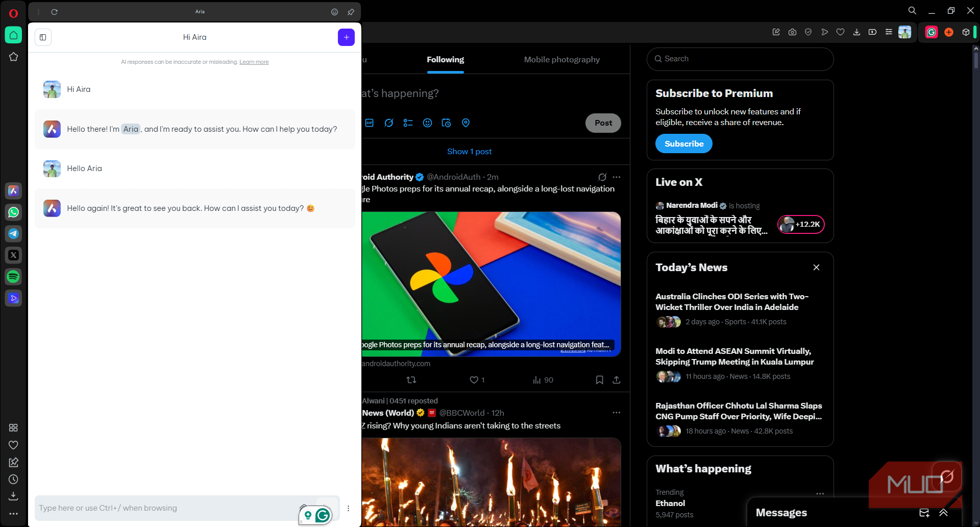The image size is (980, 527).
Task: Open Opera Easy Setup menu
Action: (x=889, y=32)
